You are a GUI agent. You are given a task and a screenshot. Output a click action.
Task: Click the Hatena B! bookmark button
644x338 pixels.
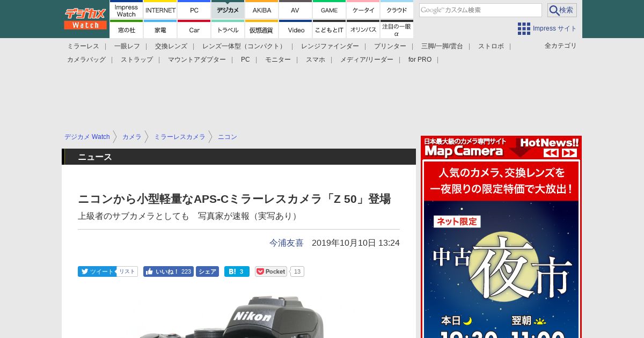237,271
